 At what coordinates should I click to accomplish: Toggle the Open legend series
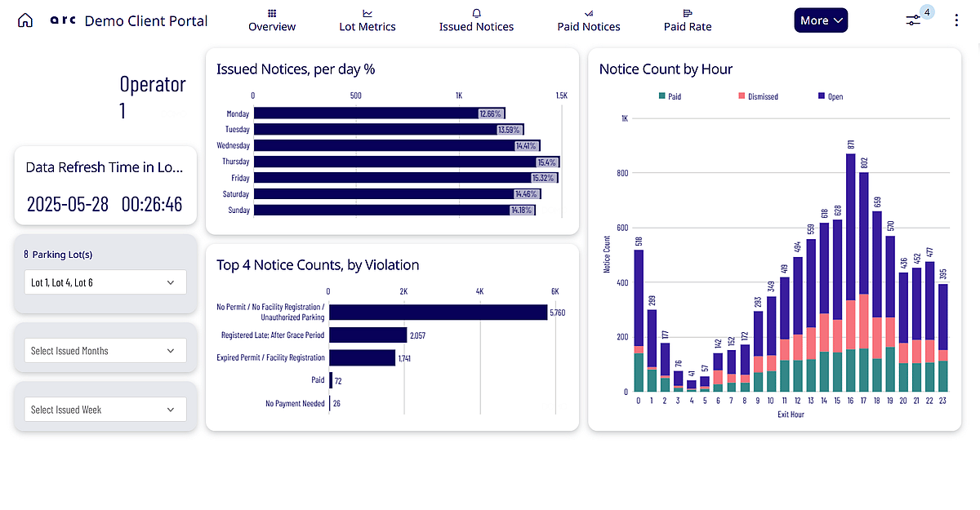point(830,96)
